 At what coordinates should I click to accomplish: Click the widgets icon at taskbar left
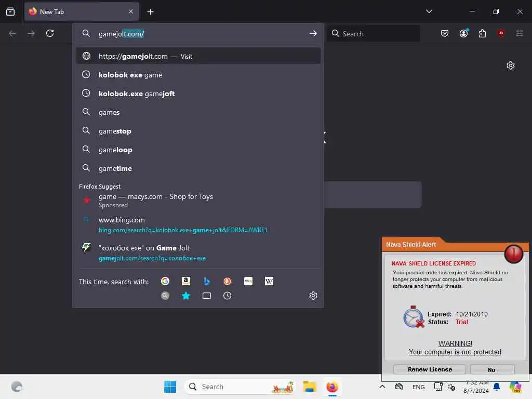tap(17, 387)
